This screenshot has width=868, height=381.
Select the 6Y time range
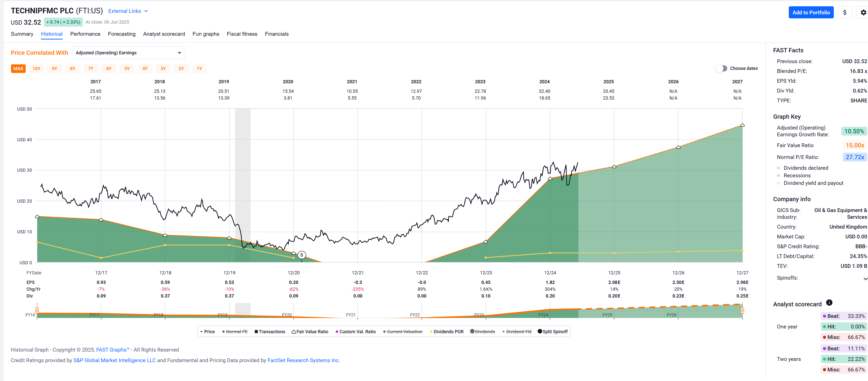[x=109, y=69]
